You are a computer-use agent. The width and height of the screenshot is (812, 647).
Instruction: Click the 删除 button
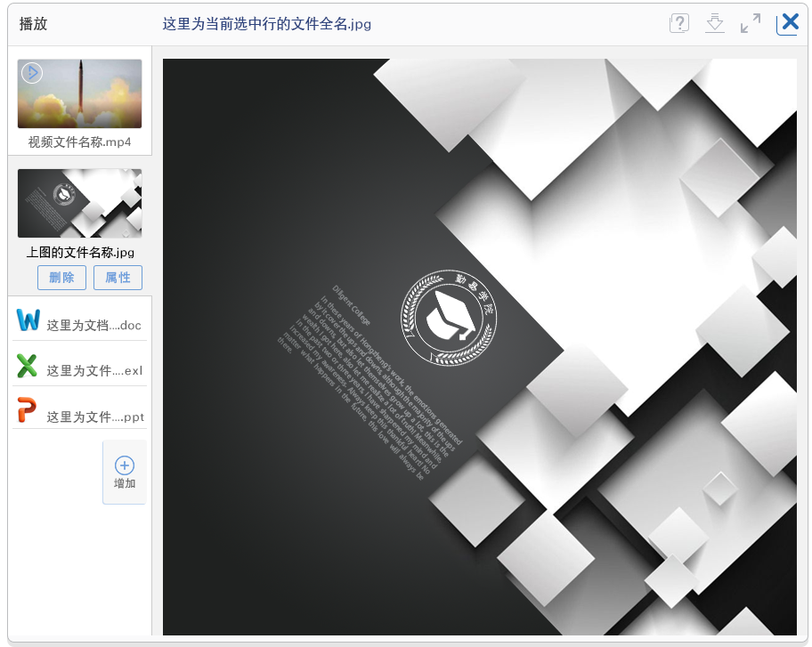coord(61,278)
